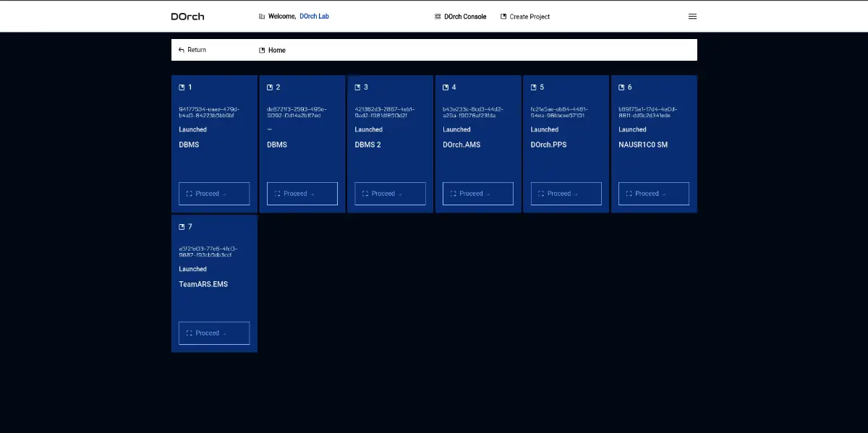Viewport: 868px width, 433px height.
Task: Click the project icon on card 1
Action: [x=182, y=87]
